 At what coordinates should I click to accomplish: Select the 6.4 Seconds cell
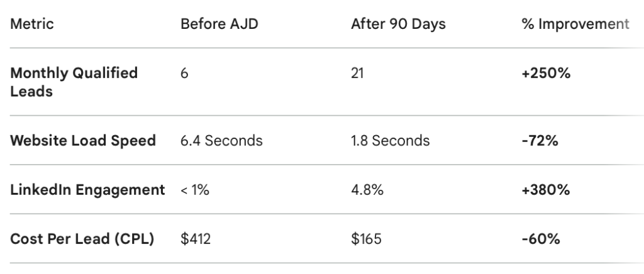point(221,140)
